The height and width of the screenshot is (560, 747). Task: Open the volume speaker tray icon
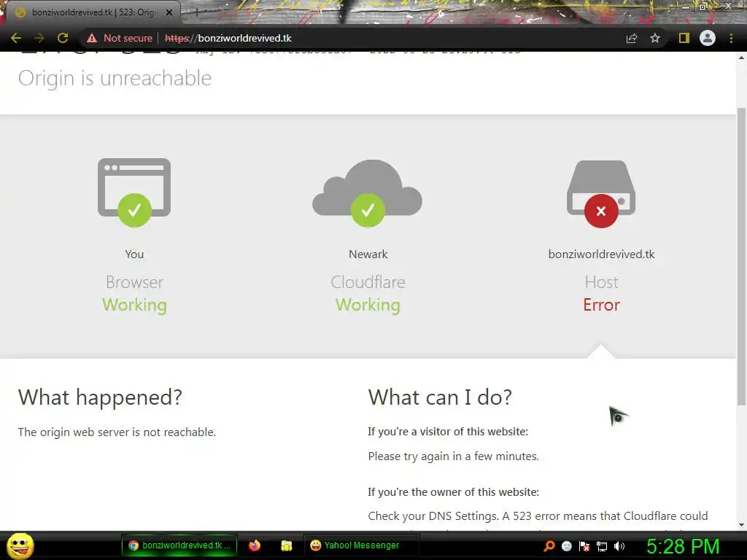click(619, 546)
